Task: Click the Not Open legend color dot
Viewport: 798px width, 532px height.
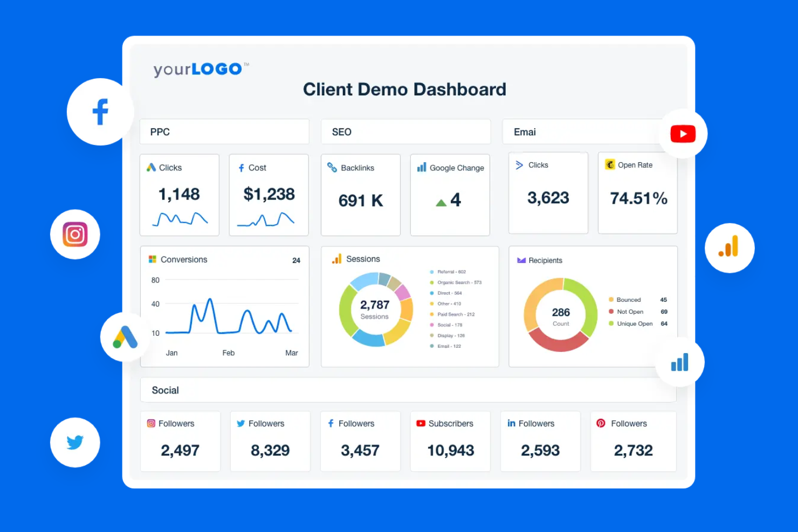Action: pos(611,312)
